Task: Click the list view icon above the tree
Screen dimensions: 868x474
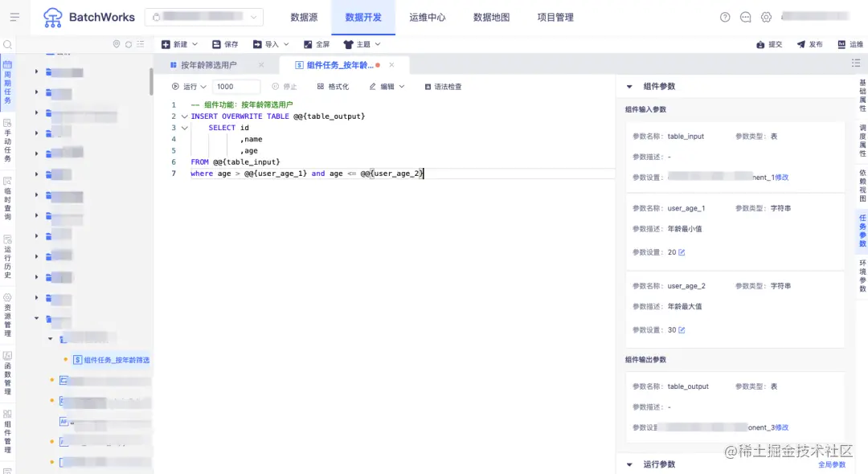Action: pos(141,44)
